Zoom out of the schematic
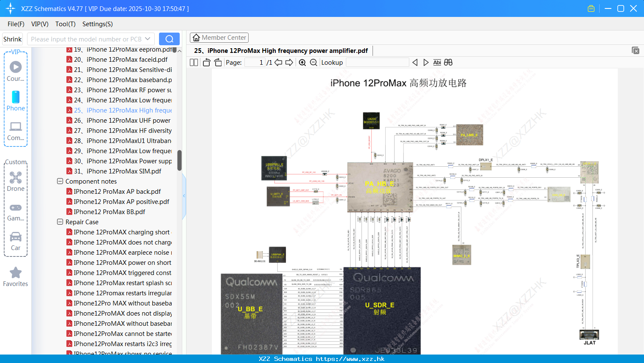644x363 pixels. click(313, 62)
